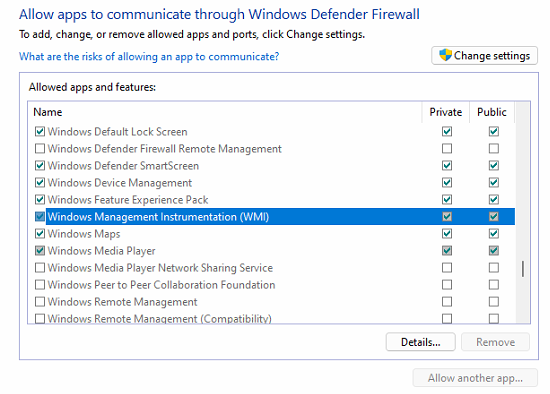Toggle Windows Maps name checkbox
The height and width of the screenshot is (394, 550).
(40, 234)
